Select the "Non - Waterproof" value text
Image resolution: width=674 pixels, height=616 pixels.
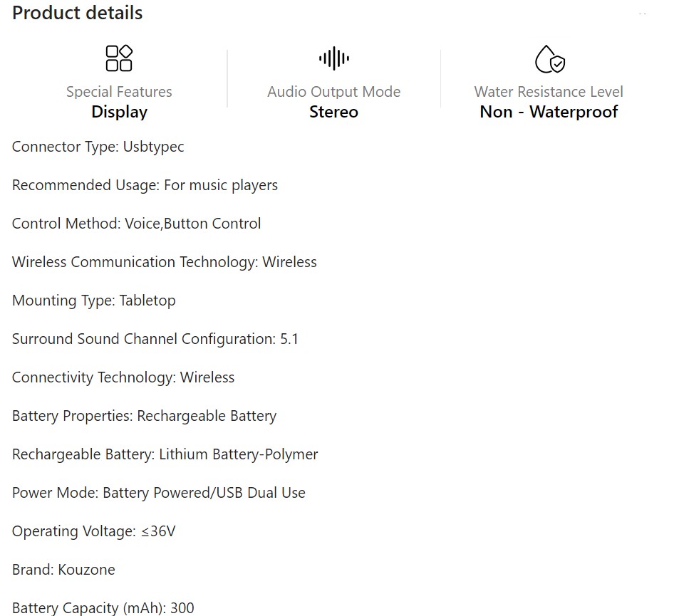tap(549, 112)
